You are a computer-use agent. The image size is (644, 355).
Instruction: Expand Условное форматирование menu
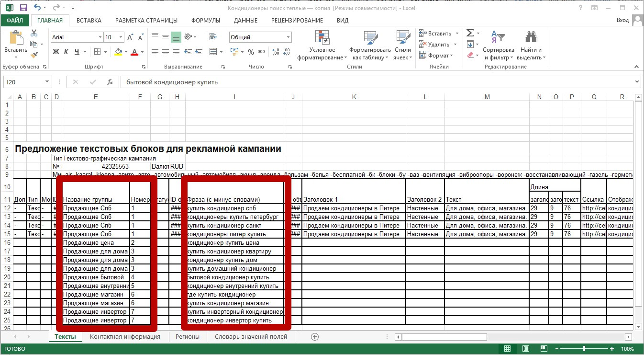coord(322,46)
